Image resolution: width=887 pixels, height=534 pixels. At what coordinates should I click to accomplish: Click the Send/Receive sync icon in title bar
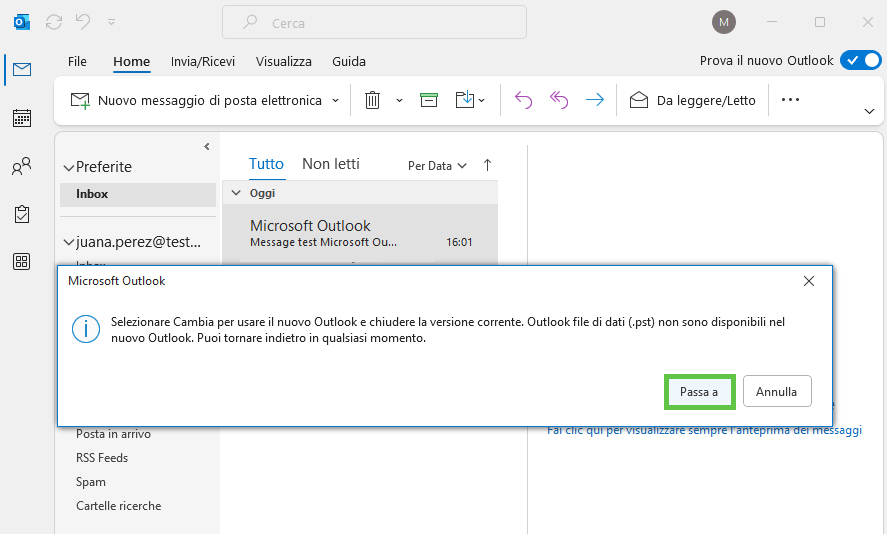54,22
